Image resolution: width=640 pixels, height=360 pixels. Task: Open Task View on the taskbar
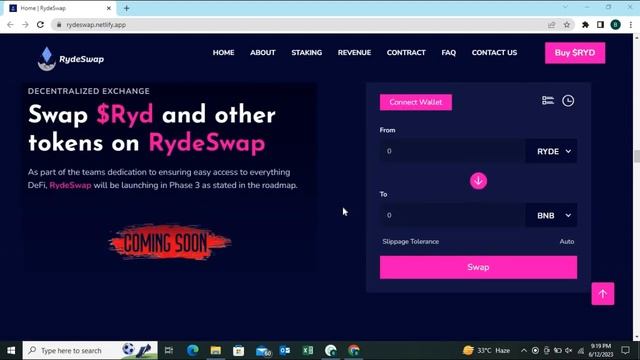tap(169, 350)
